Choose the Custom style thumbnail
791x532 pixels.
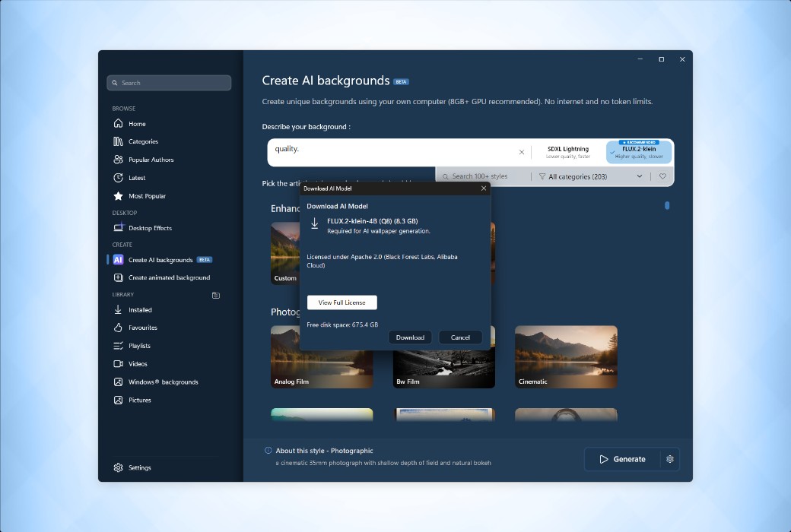285,253
